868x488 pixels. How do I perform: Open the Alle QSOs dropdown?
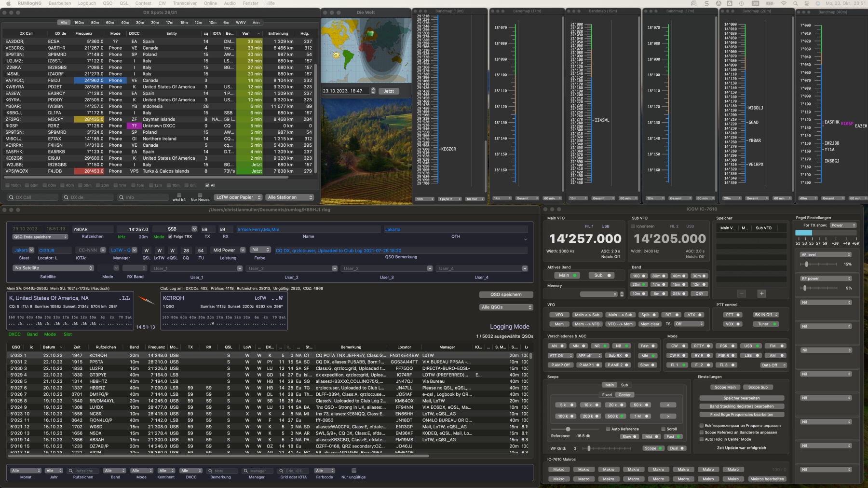tap(506, 307)
